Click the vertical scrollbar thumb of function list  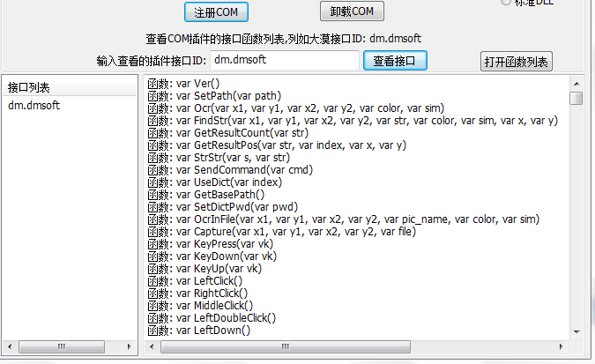coord(576,98)
